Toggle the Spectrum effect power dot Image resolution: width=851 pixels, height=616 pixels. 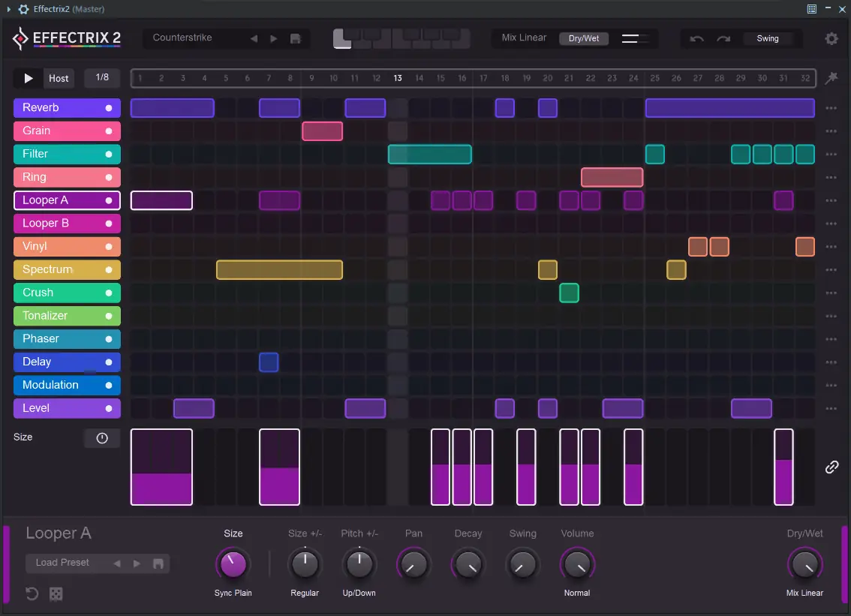coord(109,270)
